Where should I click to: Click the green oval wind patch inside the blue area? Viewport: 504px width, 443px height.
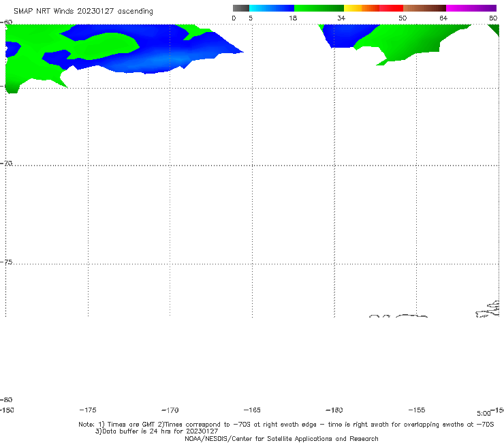(x=104, y=46)
